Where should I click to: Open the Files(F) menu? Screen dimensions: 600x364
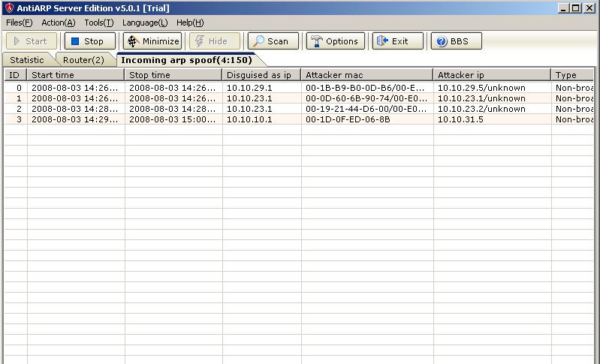pos(19,23)
